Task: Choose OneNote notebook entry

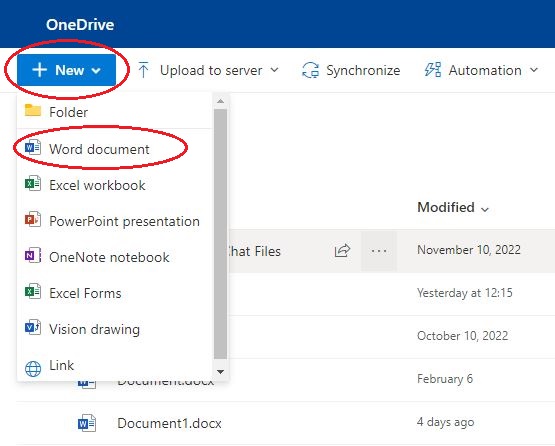Action: coord(115,257)
